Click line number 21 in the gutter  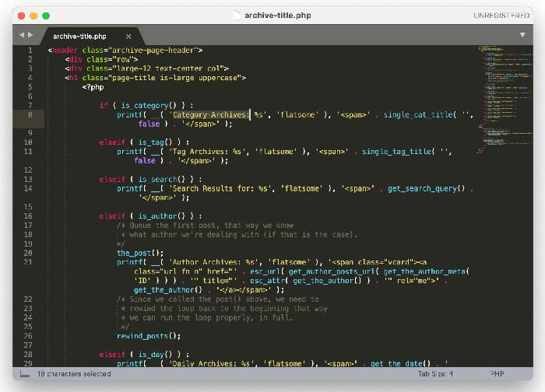click(x=28, y=262)
